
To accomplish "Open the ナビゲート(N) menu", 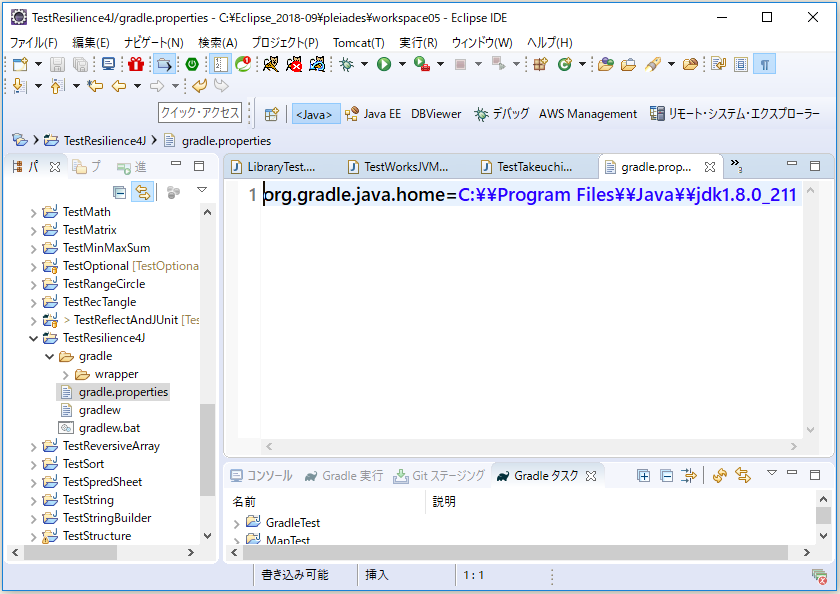I will tap(154, 42).
